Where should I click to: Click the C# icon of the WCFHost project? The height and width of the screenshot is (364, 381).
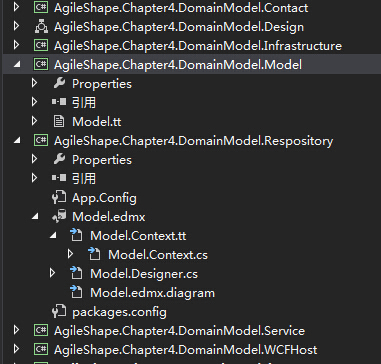click(x=41, y=350)
